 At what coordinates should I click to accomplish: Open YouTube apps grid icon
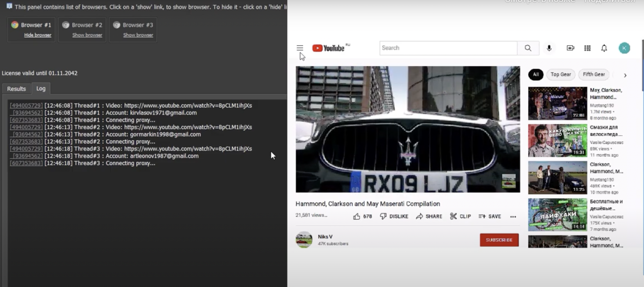(587, 48)
